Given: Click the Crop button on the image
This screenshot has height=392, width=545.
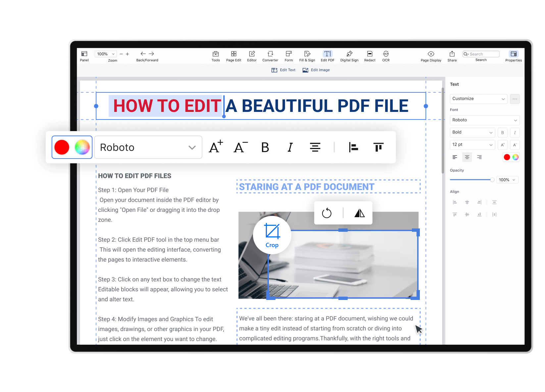Looking at the screenshot, I should point(272,235).
